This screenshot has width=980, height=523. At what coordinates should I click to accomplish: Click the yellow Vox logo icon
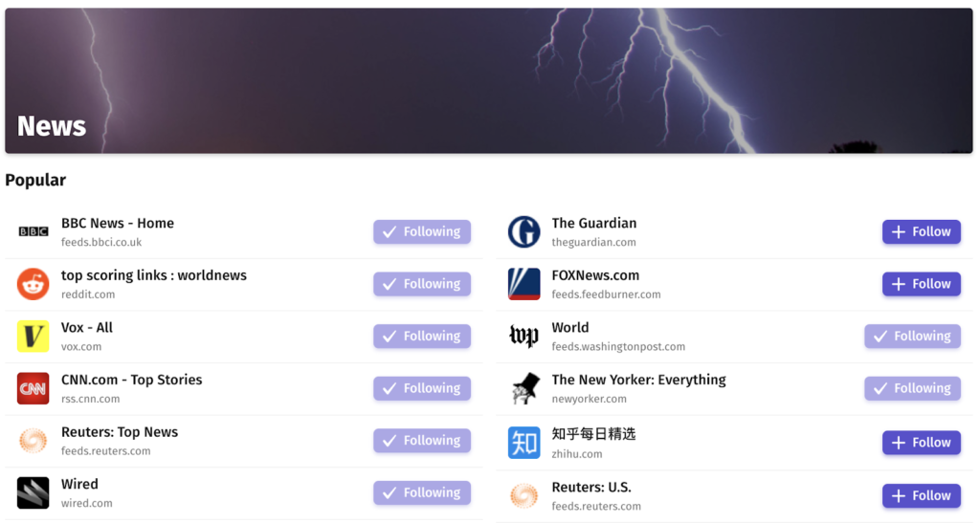[33, 337]
